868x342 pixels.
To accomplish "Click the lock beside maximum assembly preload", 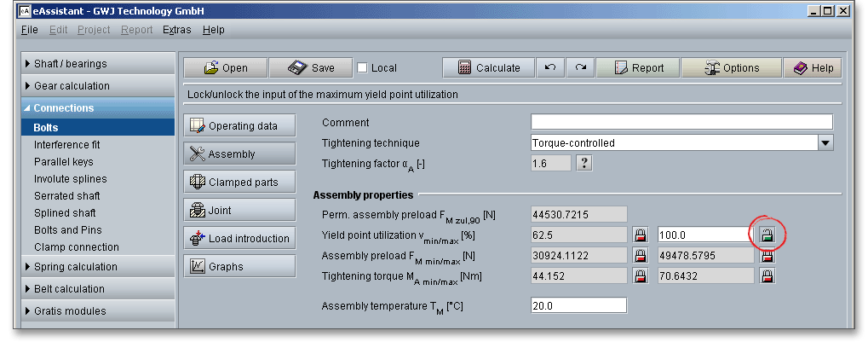I will pyautogui.click(x=767, y=255).
